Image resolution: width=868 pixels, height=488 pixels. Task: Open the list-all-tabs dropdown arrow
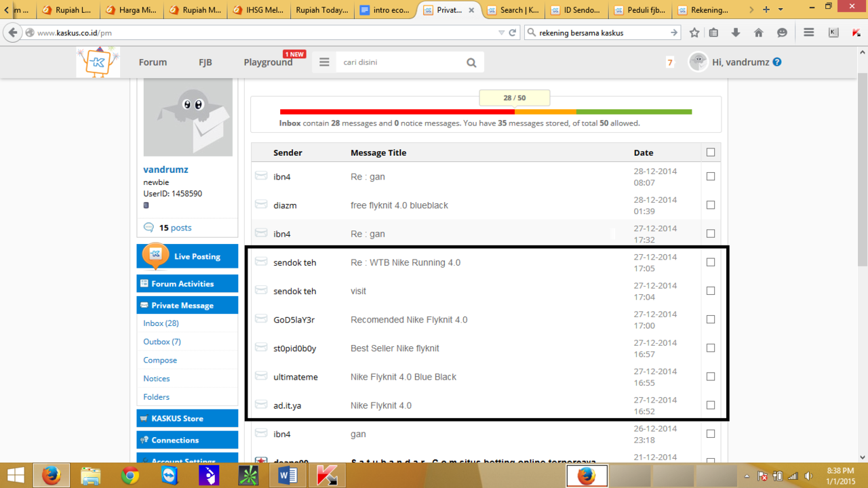point(781,9)
